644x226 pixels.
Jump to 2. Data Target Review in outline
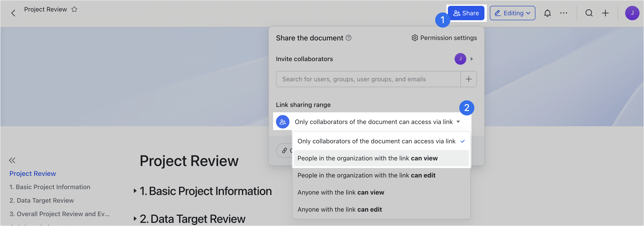[42, 200]
